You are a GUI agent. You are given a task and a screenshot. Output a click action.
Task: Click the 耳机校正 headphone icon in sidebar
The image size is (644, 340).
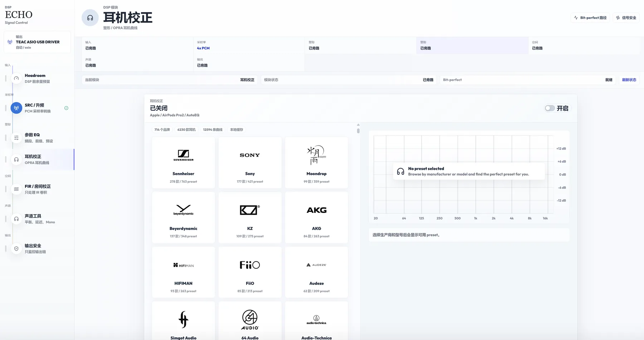coord(16,159)
